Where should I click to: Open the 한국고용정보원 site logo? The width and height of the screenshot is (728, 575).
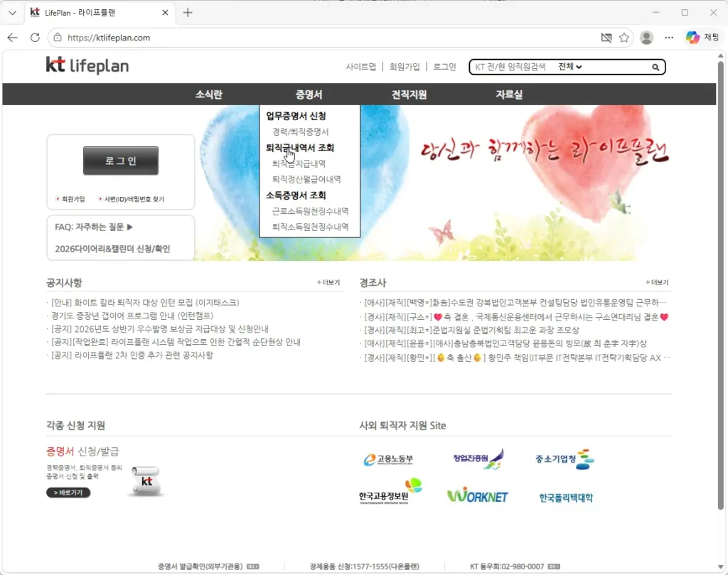[x=390, y=492]
